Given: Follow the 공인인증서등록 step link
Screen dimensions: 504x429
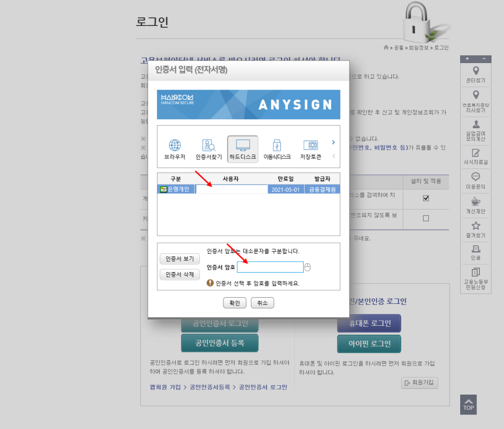Looking at the screenshot, I should [x=210, y=387].
